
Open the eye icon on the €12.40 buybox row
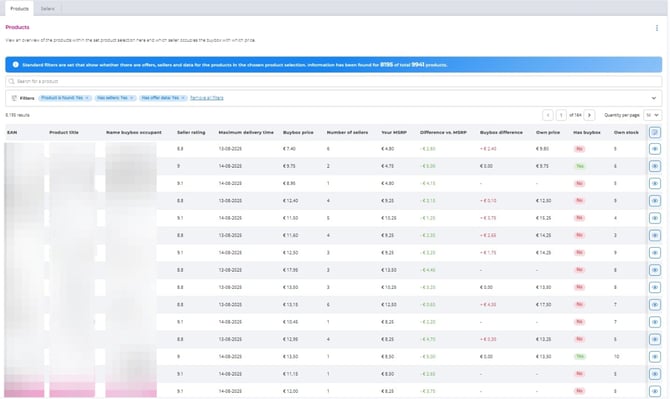(654, 201)
